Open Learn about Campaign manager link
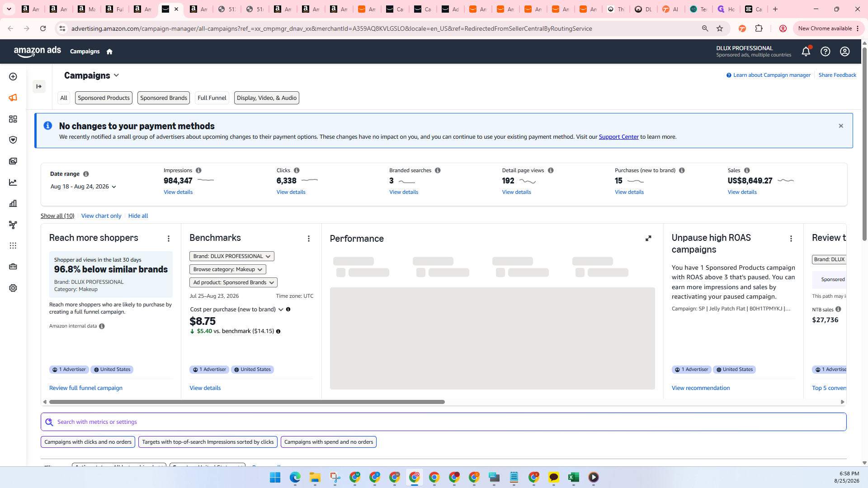Image resolution: width=868 pixels, height=488 pixels. [x=772, y=75]
